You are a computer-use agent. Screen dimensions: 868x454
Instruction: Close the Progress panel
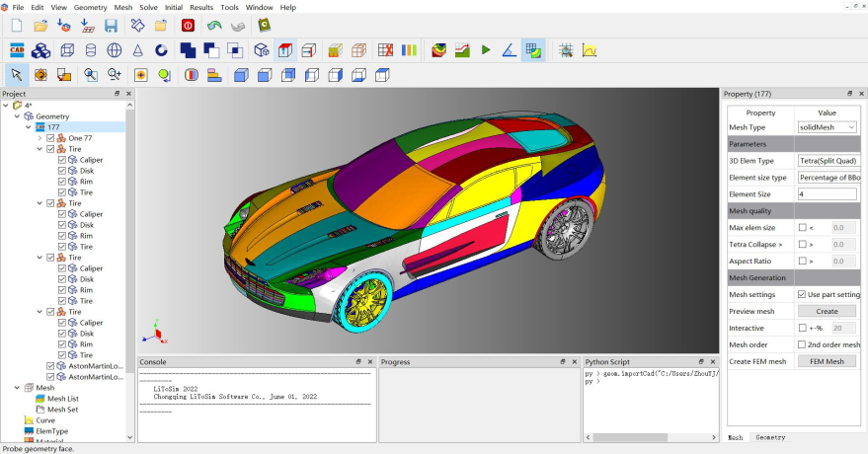coord(575,361)
